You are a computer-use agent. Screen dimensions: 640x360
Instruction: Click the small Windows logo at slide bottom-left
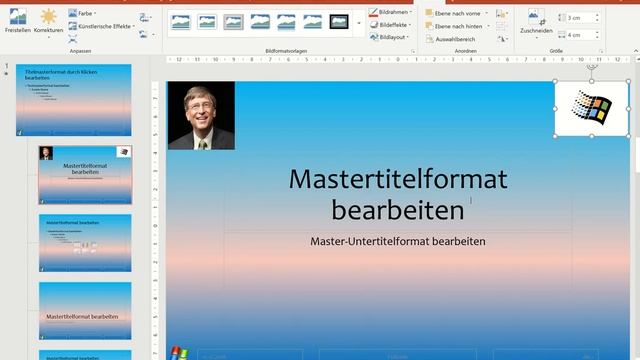179,353
